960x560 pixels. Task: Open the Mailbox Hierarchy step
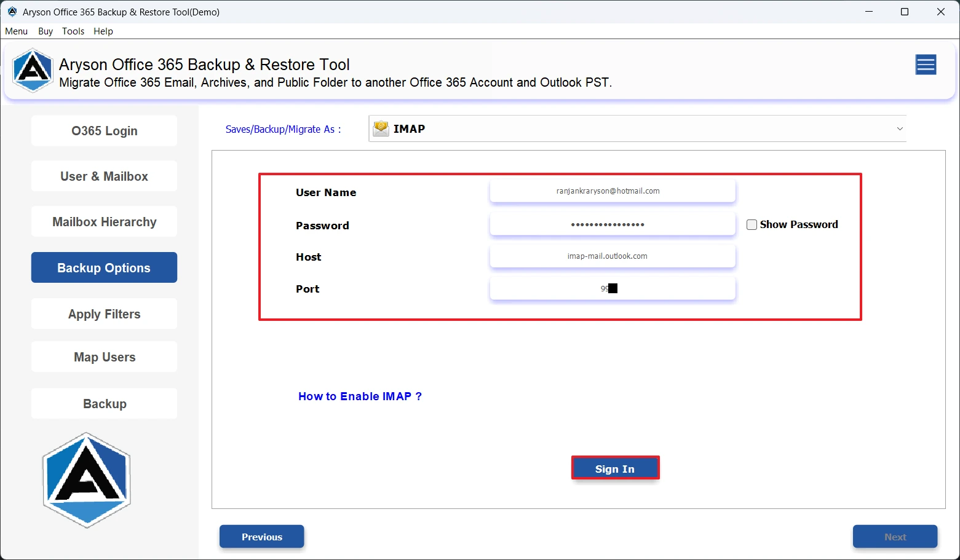coord(105,222)
